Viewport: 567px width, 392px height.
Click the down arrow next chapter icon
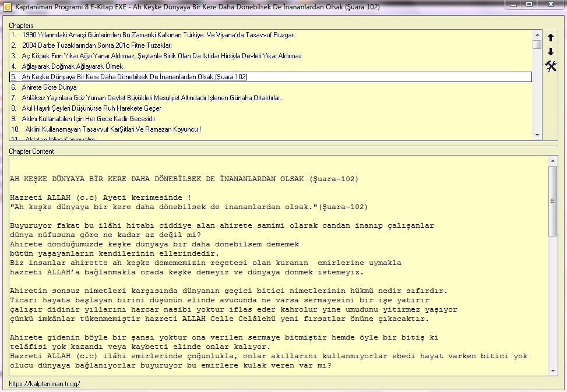(551, 52)
